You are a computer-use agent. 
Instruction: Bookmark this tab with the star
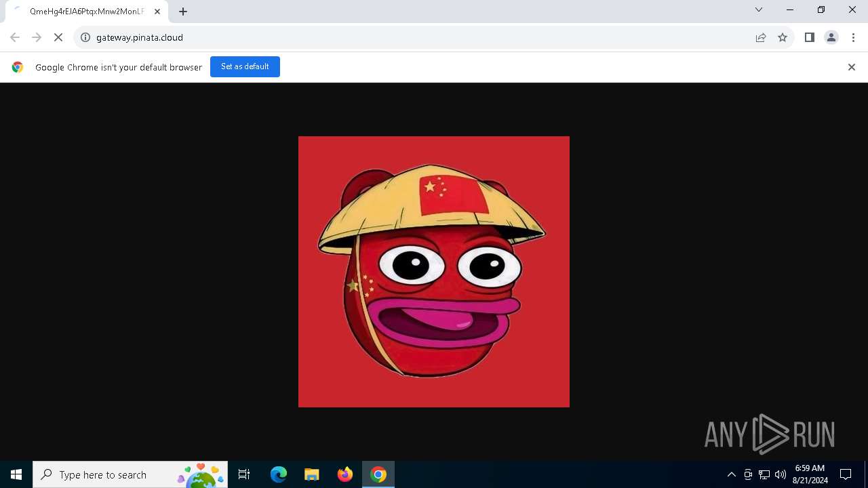783,37
